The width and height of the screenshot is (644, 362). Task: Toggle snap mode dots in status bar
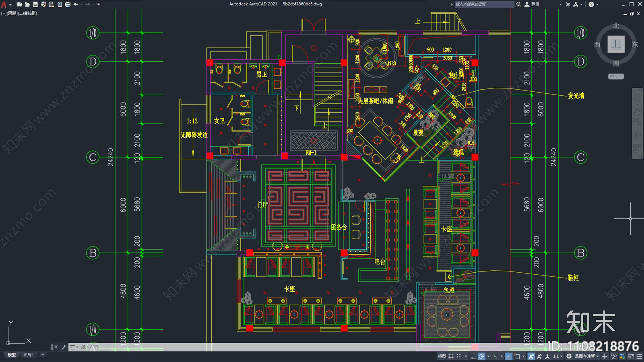click(x=459, y=356)
